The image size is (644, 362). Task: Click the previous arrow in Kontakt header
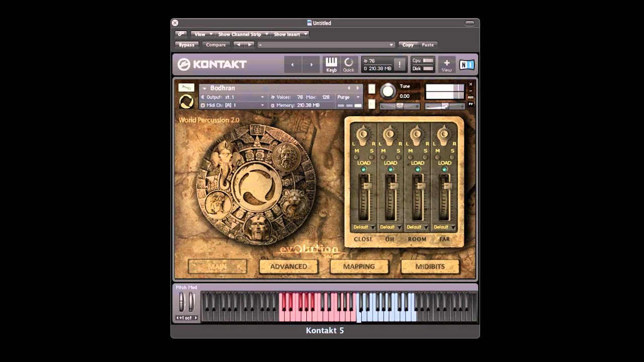click(x=292, y=65)
